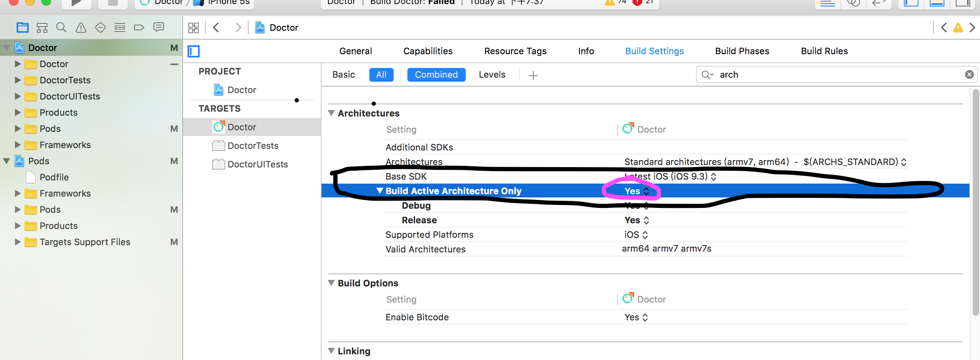Click the search magnifier dropdown icon
Viewport: 980px width, 360px height.
707,75
